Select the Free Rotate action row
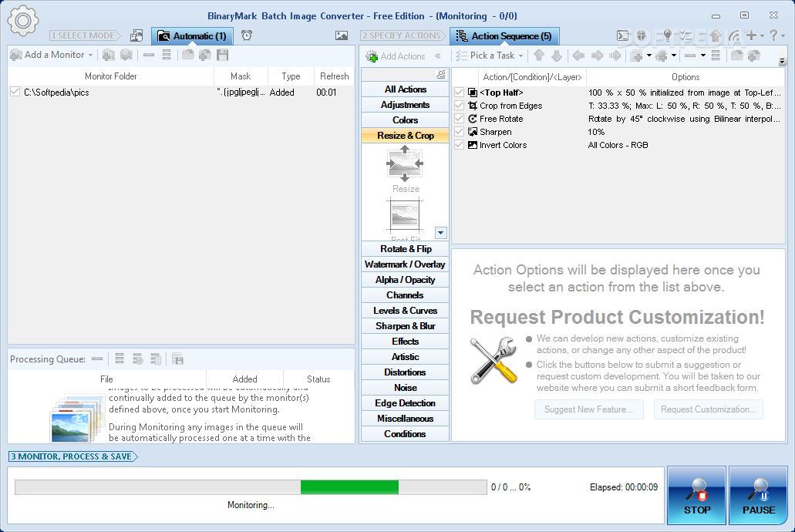Screen dimensions: 795x532 coord(618,119)
